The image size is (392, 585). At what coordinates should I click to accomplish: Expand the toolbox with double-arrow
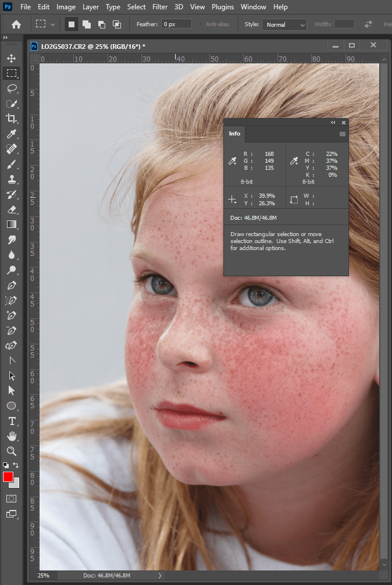pyautogui.click(x=5, y=38)
